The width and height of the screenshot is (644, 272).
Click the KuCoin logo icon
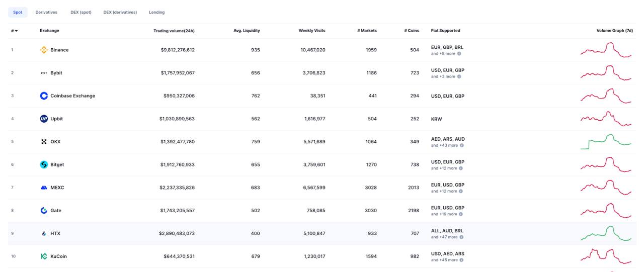tap(44, 256)
